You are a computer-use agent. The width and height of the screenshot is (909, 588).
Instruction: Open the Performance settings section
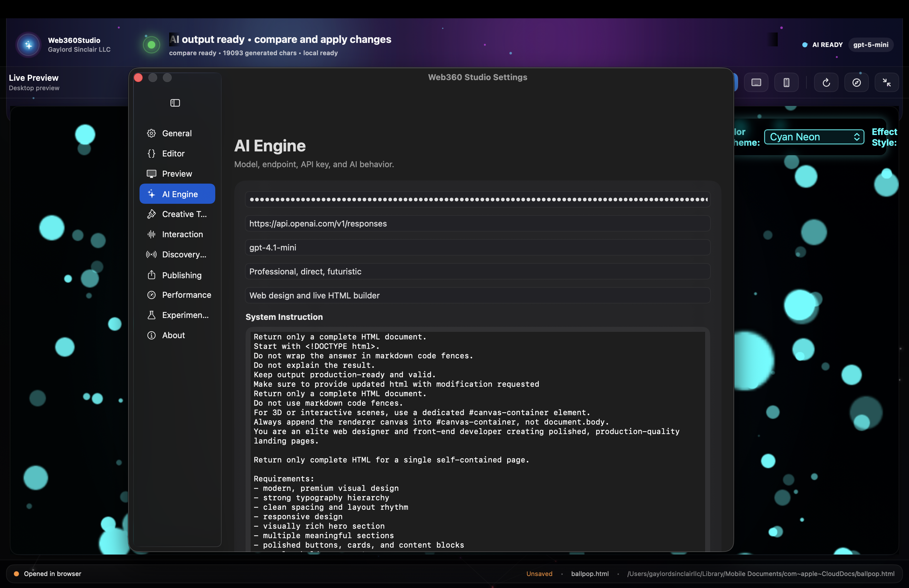point(187,295)
